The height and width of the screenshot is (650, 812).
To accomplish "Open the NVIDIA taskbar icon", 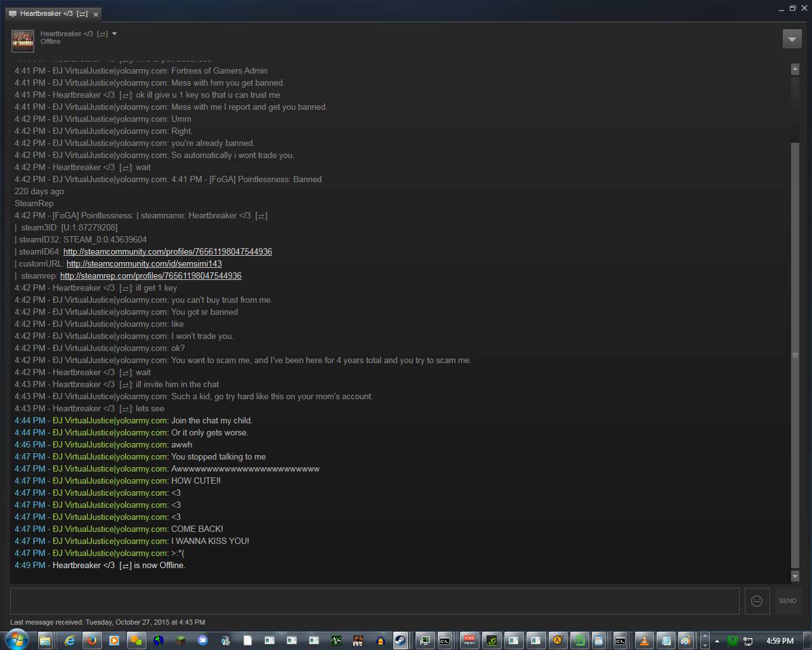I will coord(491,640).
